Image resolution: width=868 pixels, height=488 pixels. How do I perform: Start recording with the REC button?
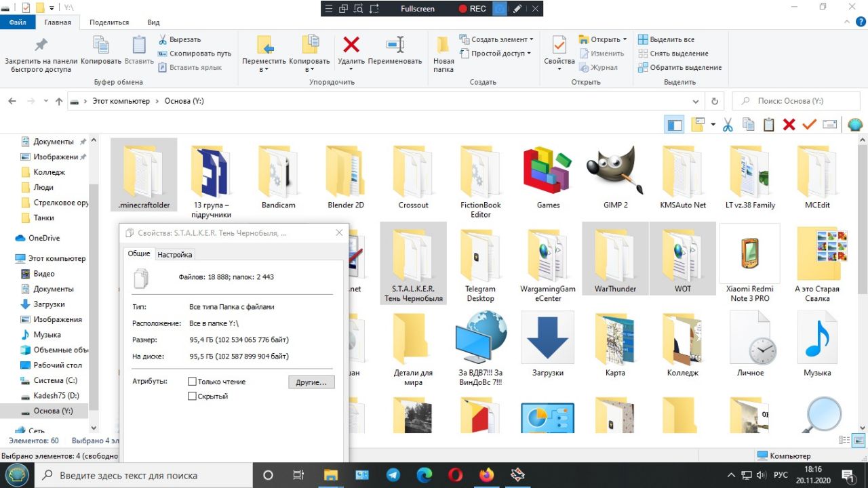(472, 9)
